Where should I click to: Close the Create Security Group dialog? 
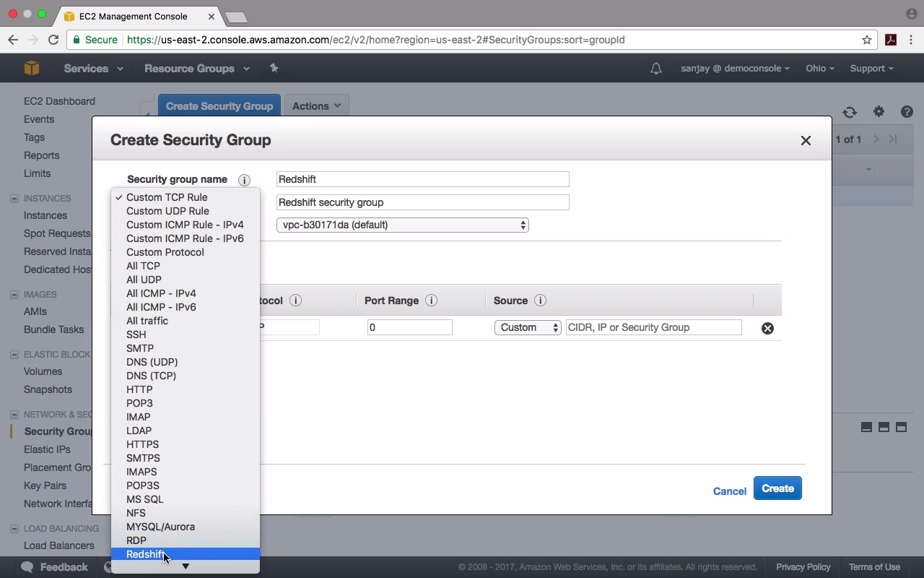click(806, 141)
